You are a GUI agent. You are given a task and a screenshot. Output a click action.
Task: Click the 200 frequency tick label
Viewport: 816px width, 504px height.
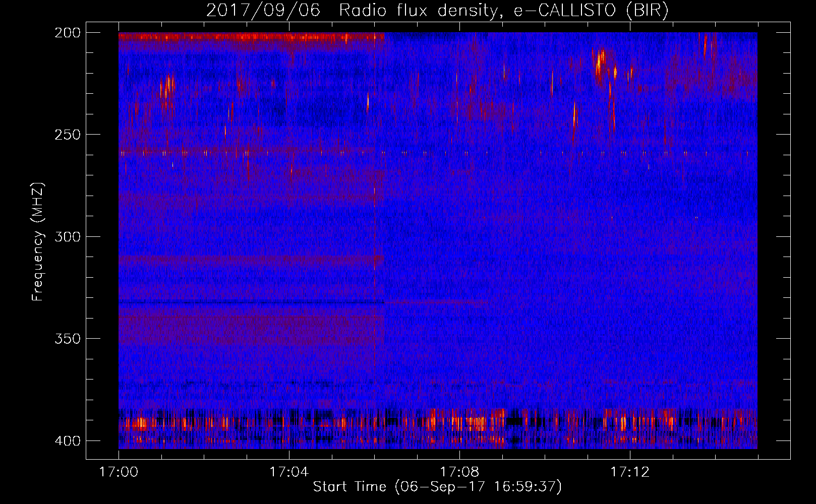coord(68,33)
